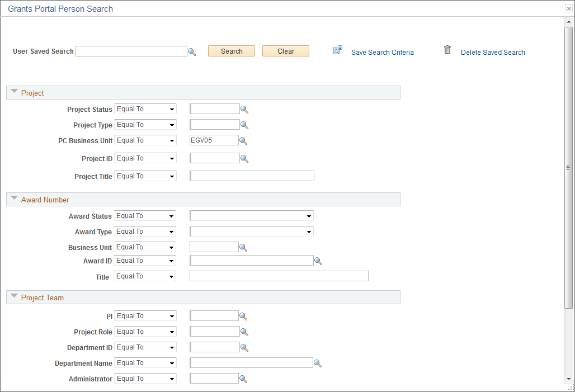Screen dimensions: 575x392
Task: Open the Department Name lookup magnifier
Action: (x=318, y=362)
